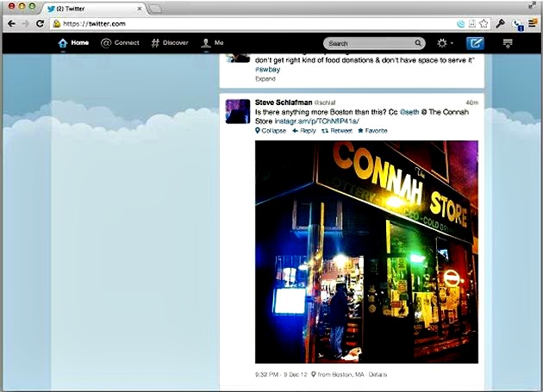This screenshot has width=543, height=392.
Task: Expand the tweet above Steve's
Action: [265, 79]
